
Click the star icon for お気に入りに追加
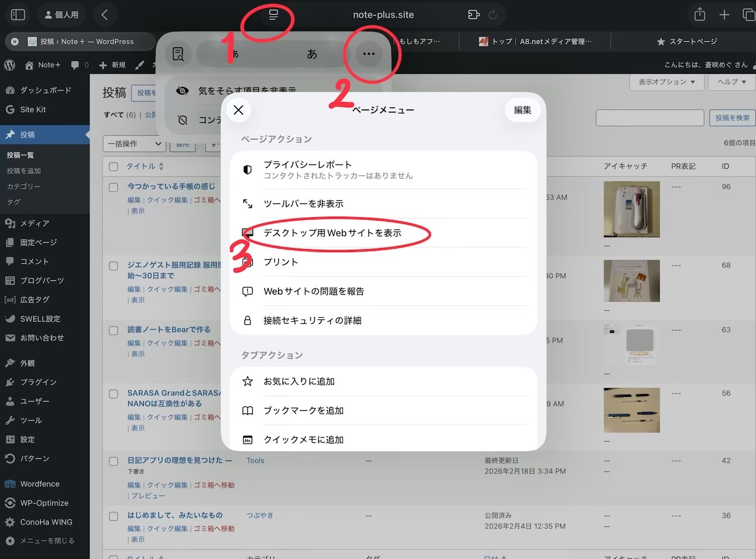(248, 382)
